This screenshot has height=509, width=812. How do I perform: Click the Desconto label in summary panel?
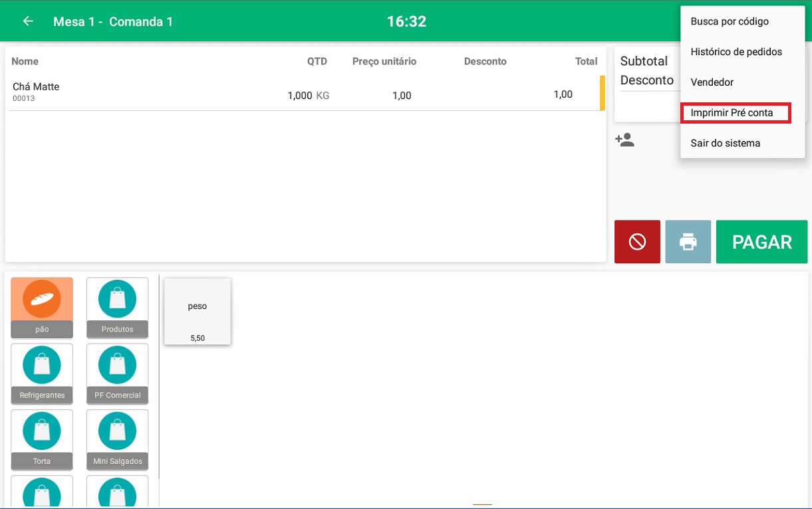[x=647, y=80]
